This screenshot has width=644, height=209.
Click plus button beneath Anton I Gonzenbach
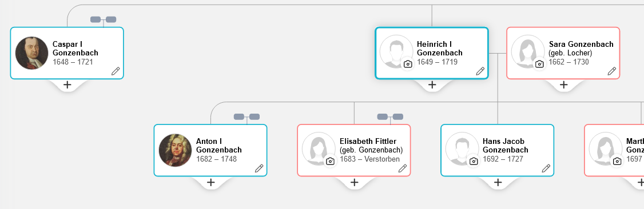(x=210, y=182)
